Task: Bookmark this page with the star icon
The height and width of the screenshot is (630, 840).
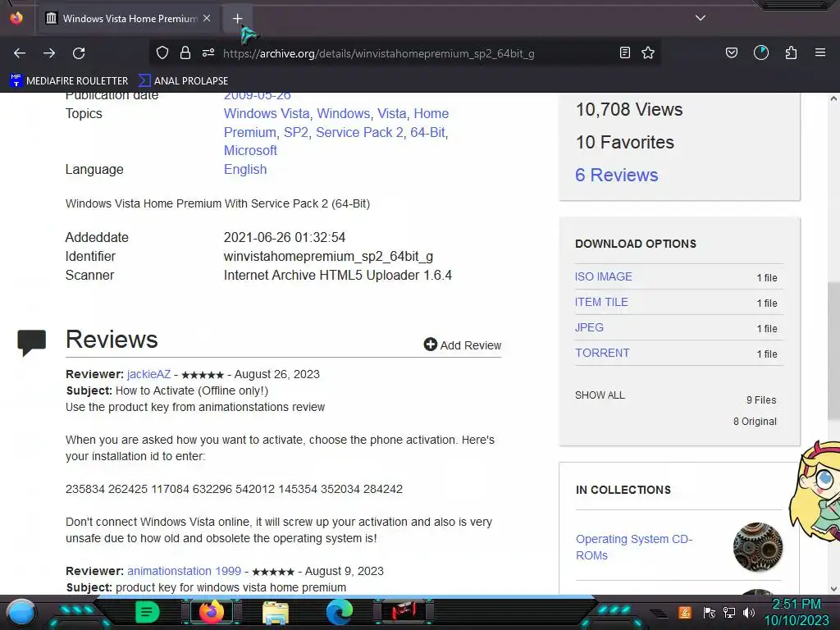Action: tap(648, 53)
